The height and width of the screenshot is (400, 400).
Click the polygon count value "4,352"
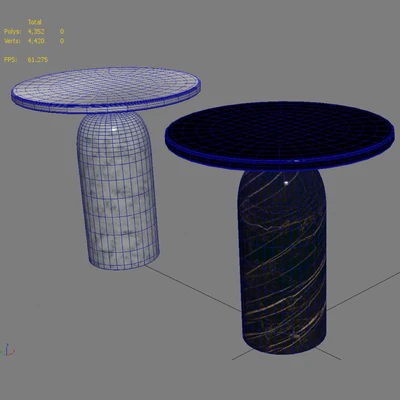36,32
